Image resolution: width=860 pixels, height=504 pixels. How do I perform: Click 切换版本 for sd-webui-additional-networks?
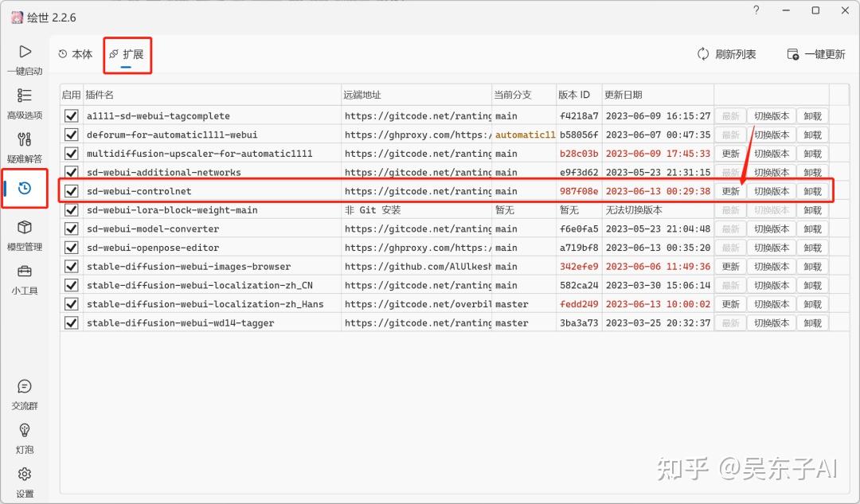click(771, 172)
